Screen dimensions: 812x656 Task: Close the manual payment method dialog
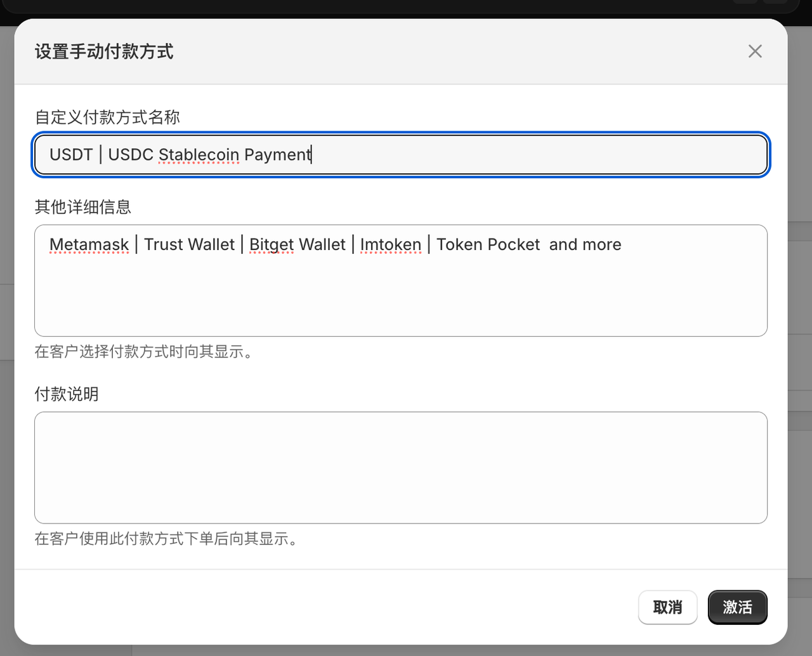(x=754, y=51)
